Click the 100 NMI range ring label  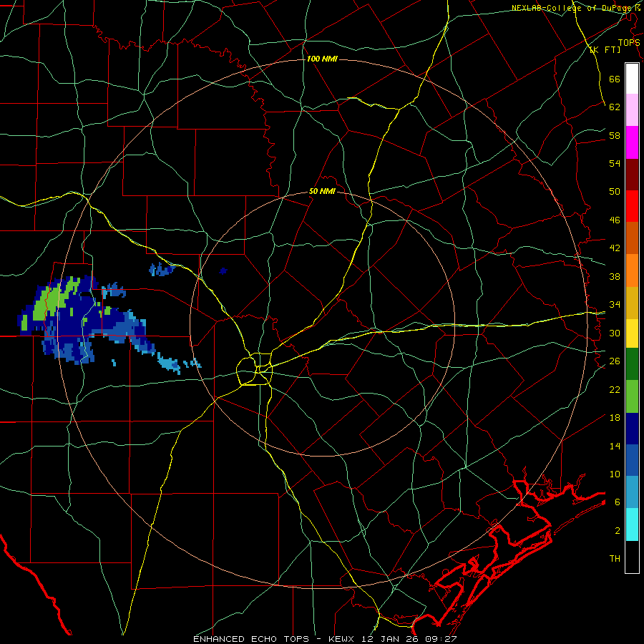[322, 59]
